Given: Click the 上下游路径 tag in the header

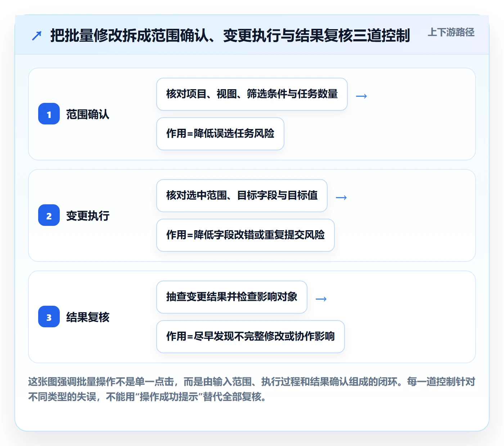Looking at the screenshot, I should coord(451,32).
